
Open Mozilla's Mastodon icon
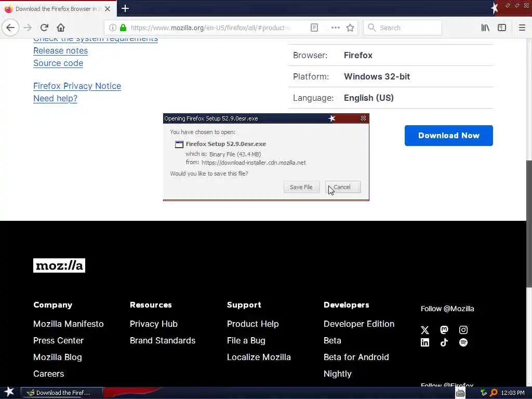pos(444,330)
